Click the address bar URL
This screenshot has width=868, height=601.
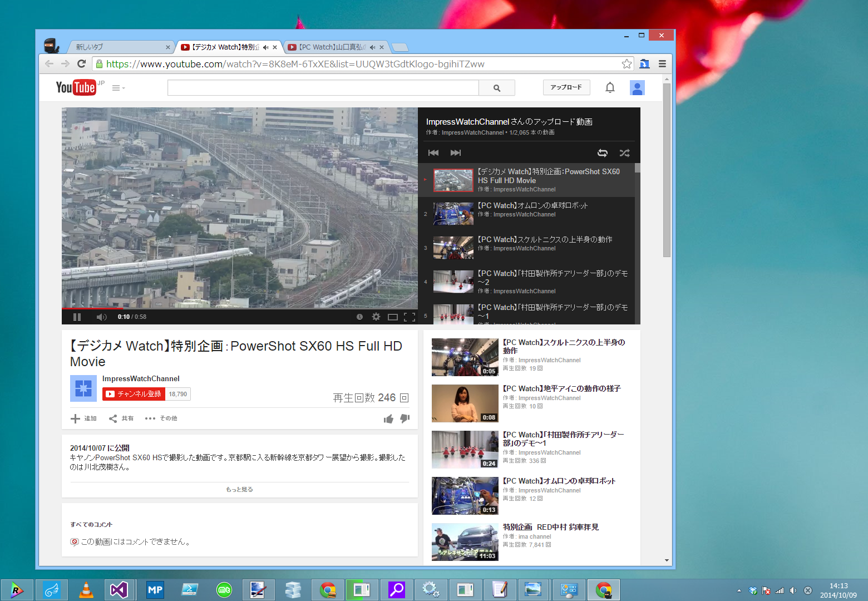click(x=295, y=64)
